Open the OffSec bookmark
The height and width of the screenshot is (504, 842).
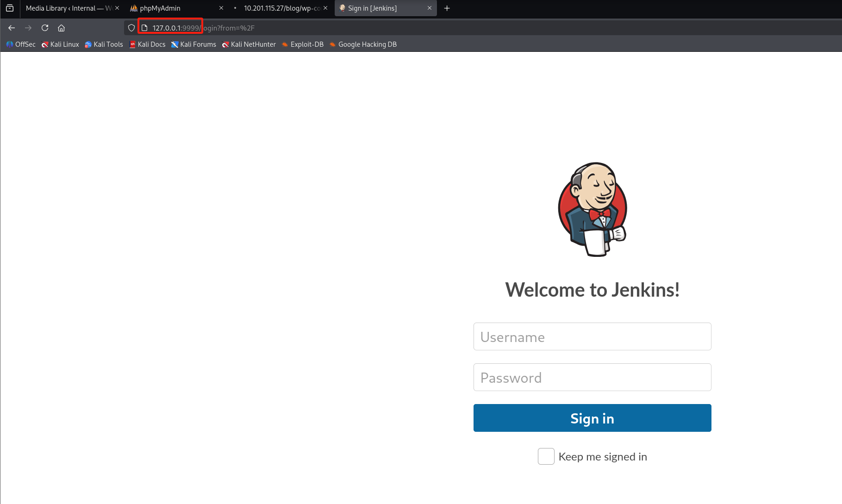pos(21,44)
